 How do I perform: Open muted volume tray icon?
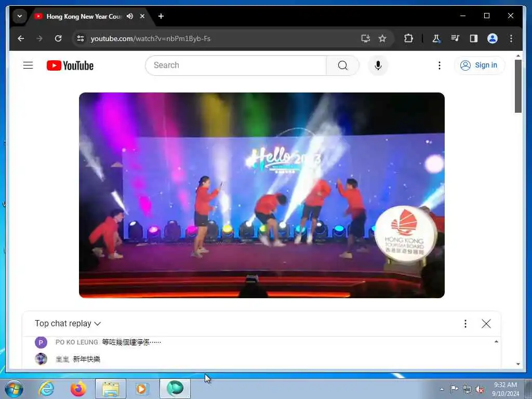point(480,389)
